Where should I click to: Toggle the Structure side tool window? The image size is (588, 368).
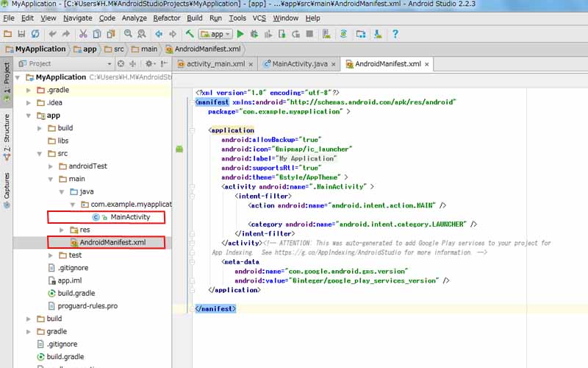7,138
